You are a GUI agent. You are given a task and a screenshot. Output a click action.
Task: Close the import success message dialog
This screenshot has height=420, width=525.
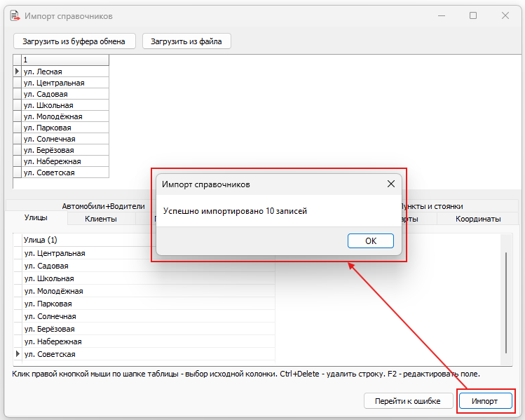pos(390,184)
